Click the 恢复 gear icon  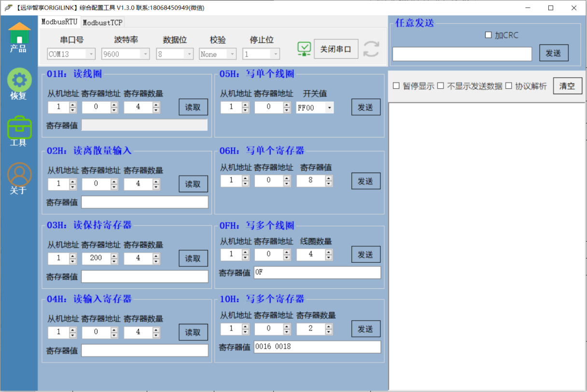[x=19, y=80]
